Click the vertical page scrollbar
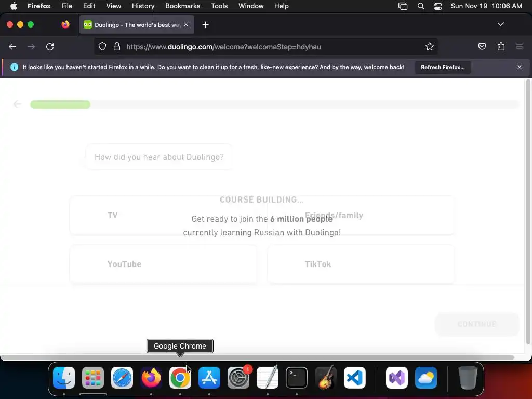This screenshot has width=532, height=399. coord(528,212)
